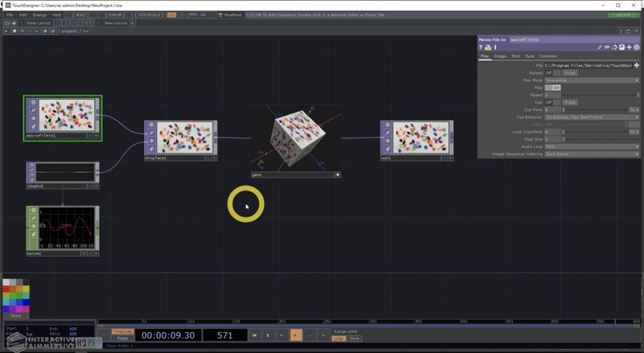This screenshot has height=353, width=644.
Task: Open the Help menu
Action: point(56,15)
